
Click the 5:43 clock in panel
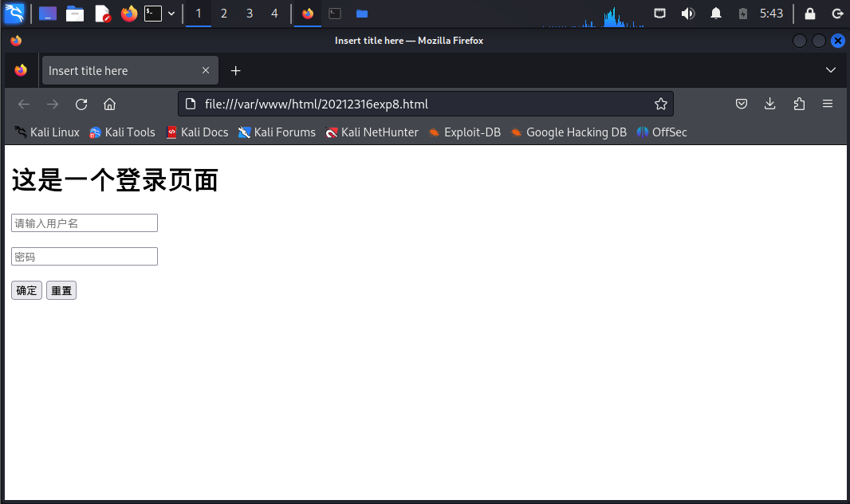click(771, 14)
